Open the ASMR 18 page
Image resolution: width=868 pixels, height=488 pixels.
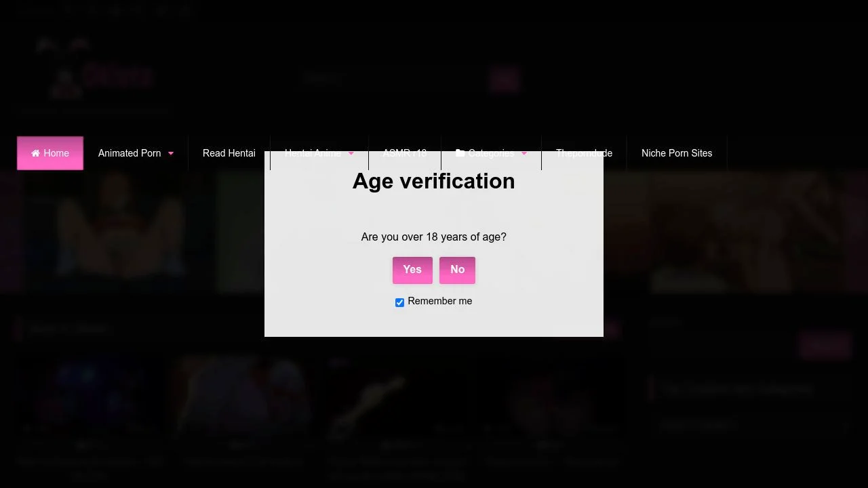click(404, 153)
